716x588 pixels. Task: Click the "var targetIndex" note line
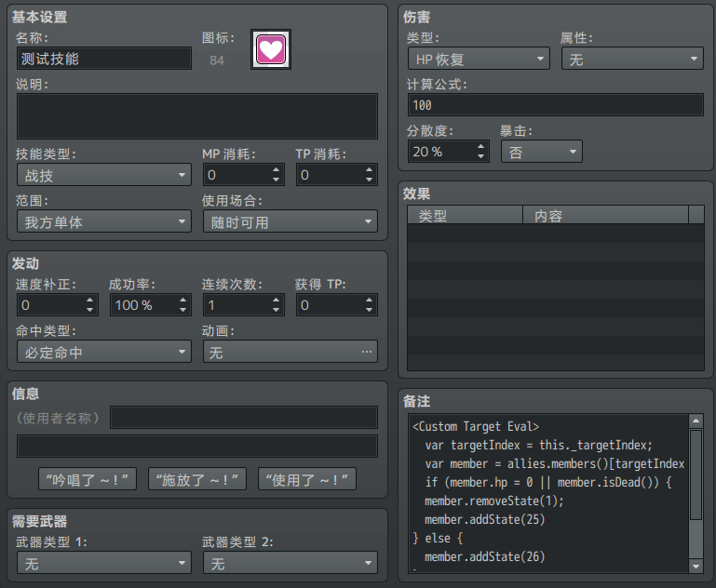(x=539, y=446)
